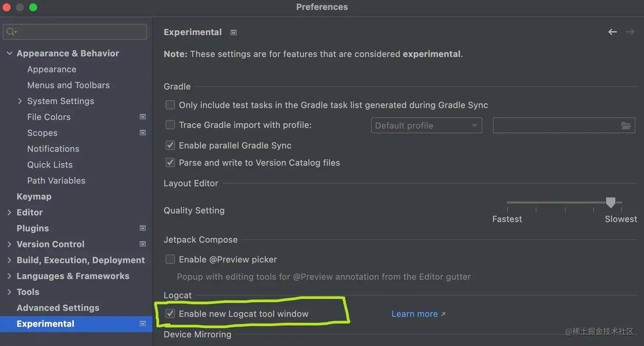
Task: Disable the new Logcat tool window
Action: coord(170,313)
